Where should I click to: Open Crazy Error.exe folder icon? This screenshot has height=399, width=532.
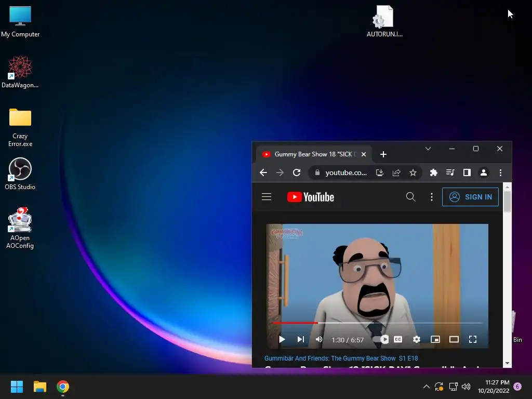click(x=20, y=127)
